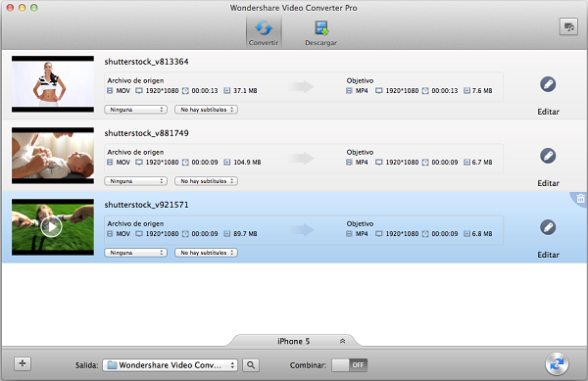The width and height of the screenshot is (588, 381).
Task: Open the Salida output folder dropdown
Action: pos(171,365)
